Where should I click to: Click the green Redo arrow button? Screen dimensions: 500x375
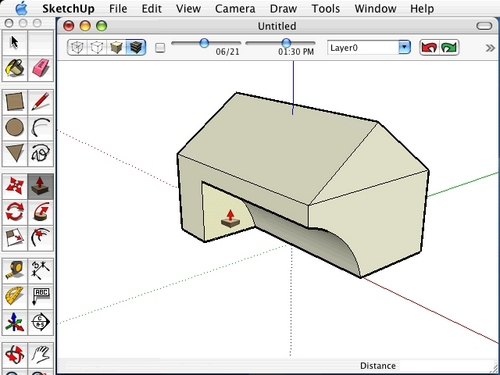point(449,48)
